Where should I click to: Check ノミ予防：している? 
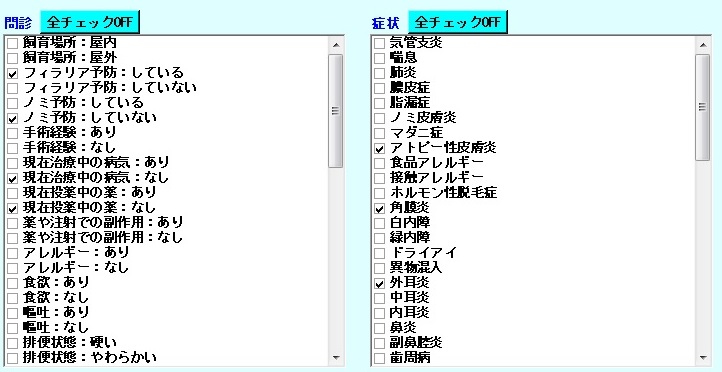13,104
